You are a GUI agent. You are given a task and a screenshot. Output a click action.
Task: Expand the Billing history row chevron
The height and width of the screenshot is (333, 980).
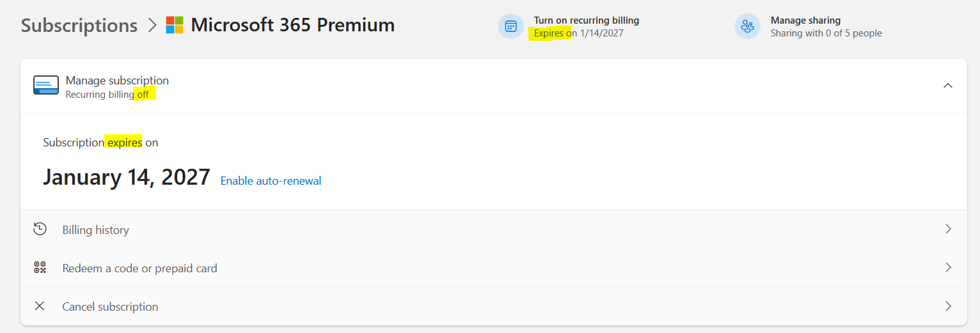[x=948, y=229]
